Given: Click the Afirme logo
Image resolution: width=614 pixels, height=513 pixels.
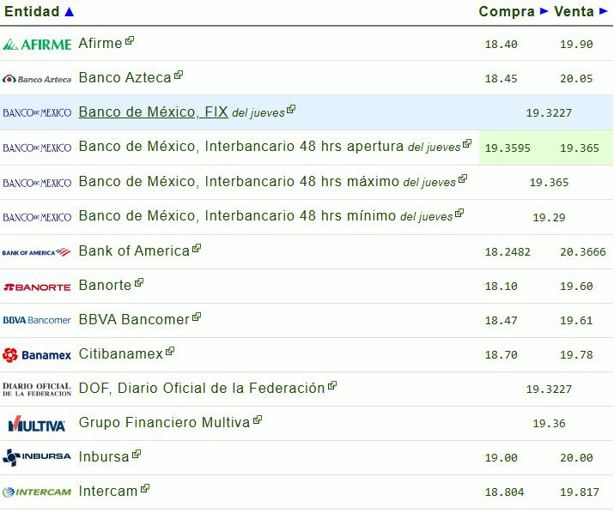Looking at the screenshot, I should [x=37, y=44].
